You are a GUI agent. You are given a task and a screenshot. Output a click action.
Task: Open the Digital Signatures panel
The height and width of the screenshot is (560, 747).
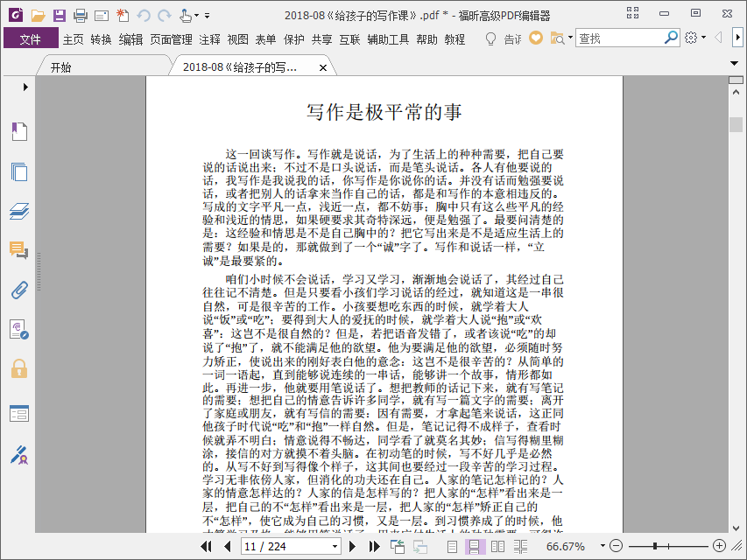point(19,330)
